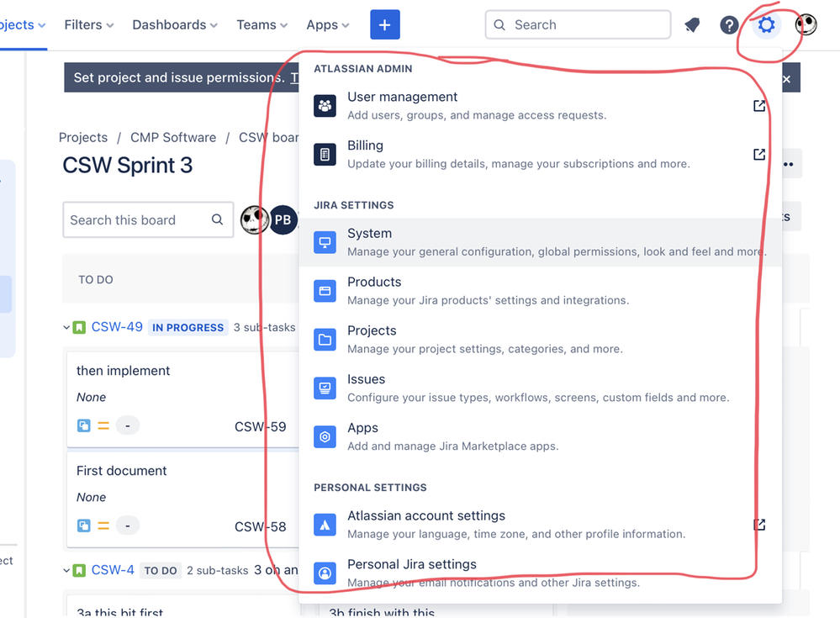
Task: Click the sub-task icon on CSW-58 card
Action: point(83,526)
